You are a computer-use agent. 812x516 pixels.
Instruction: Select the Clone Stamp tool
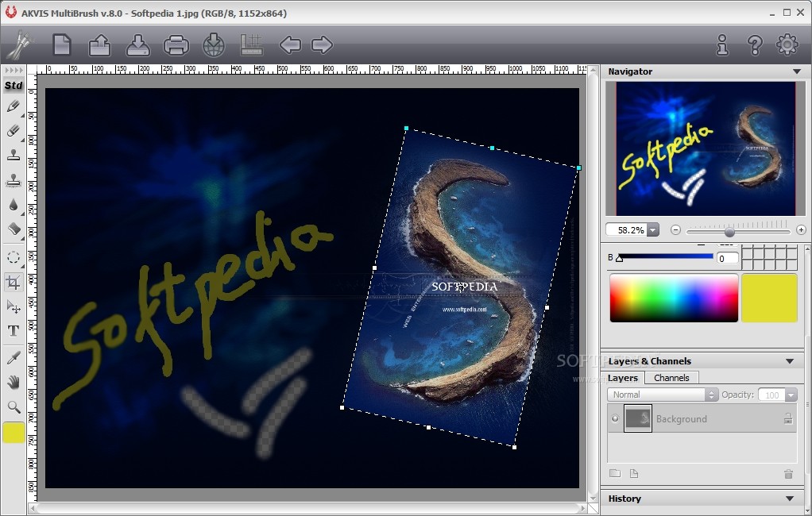pos(14,155)
